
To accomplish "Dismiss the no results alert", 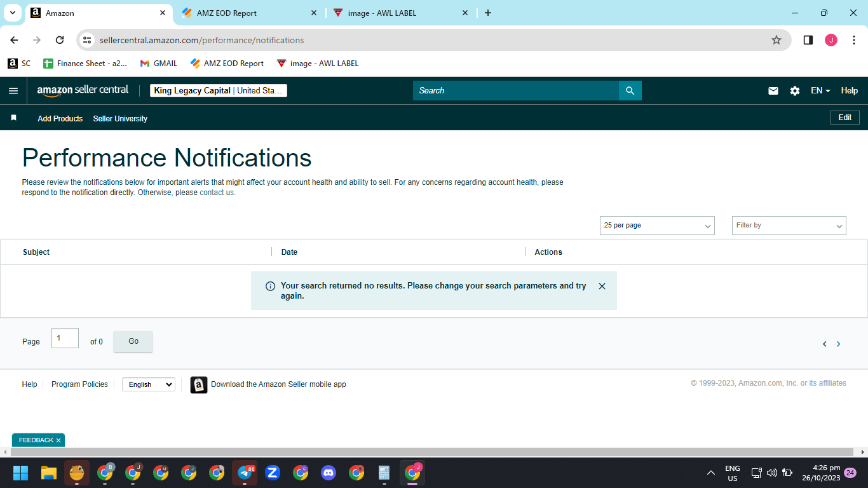I will coord(602,287).
